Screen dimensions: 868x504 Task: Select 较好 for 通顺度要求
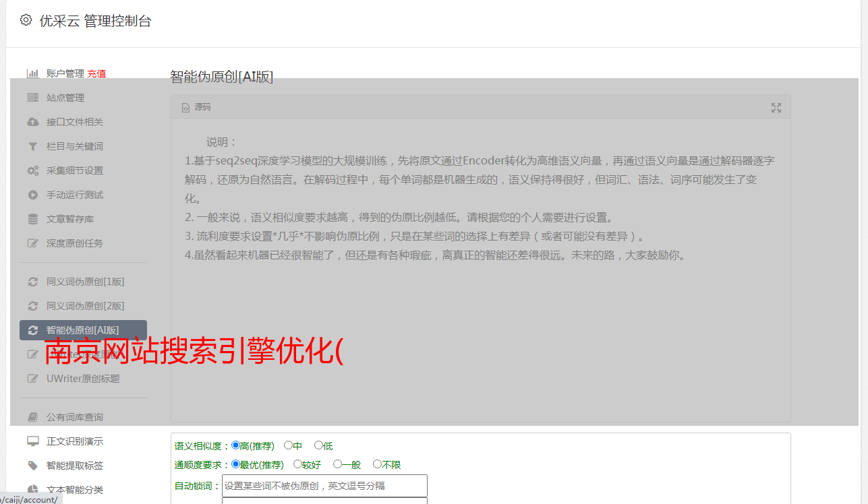coord(297,464)
